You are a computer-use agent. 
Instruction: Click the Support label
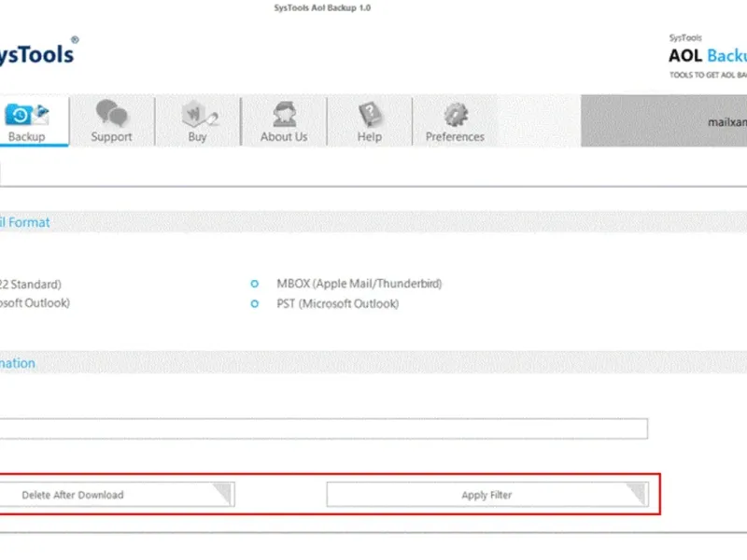[x=111, y=136]
